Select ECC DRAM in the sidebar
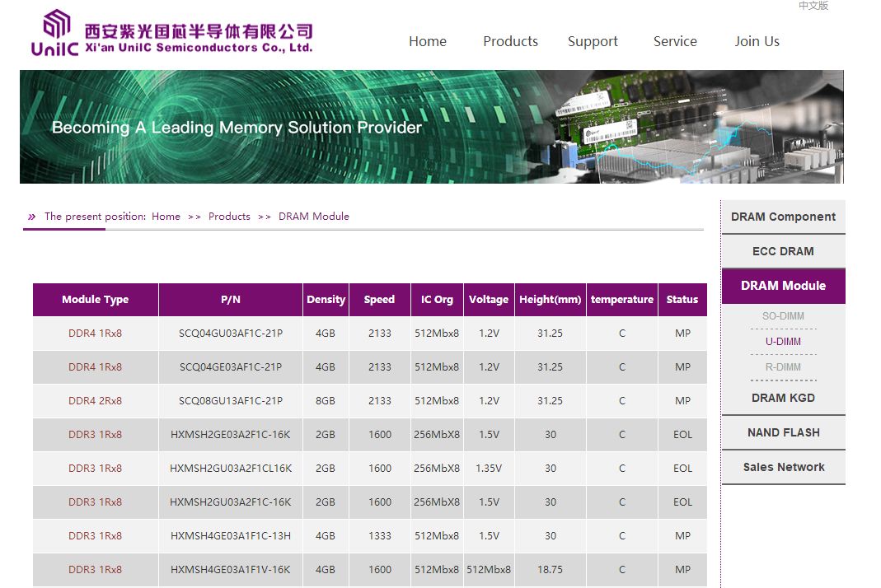881x588 pixels. click(783, 251)
